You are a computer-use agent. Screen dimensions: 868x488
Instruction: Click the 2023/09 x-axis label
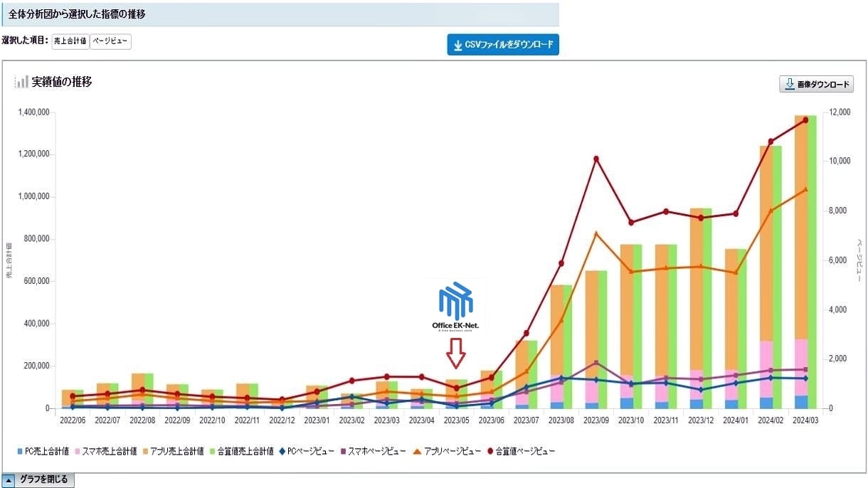click(x=596, y=420)
